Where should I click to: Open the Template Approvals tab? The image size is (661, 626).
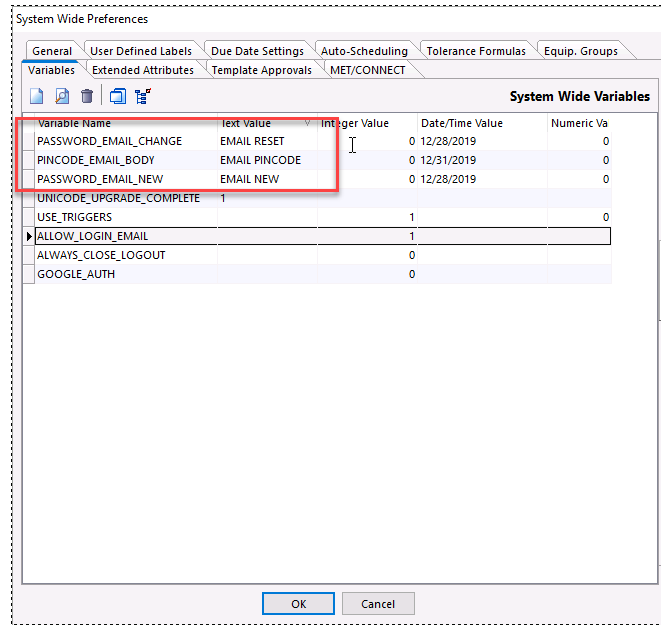(x=261, y=70)
